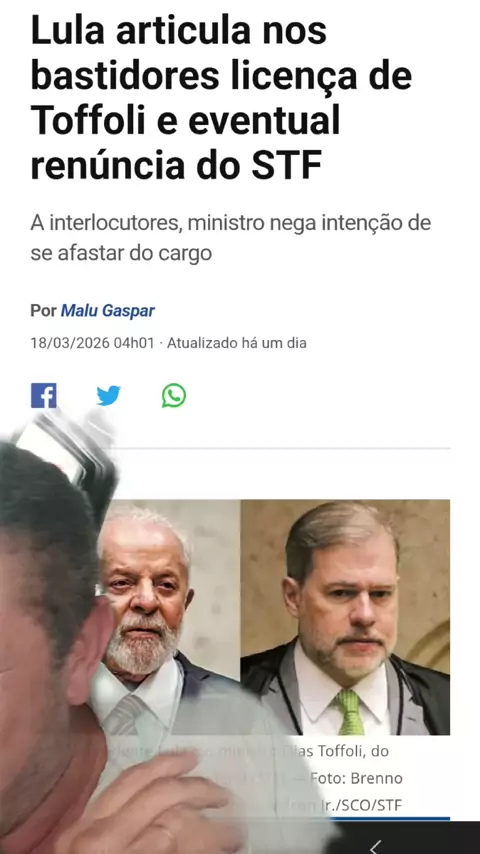The image size is (480, 854).
Task: Click the 'Por' byline label
Action: 44,310
